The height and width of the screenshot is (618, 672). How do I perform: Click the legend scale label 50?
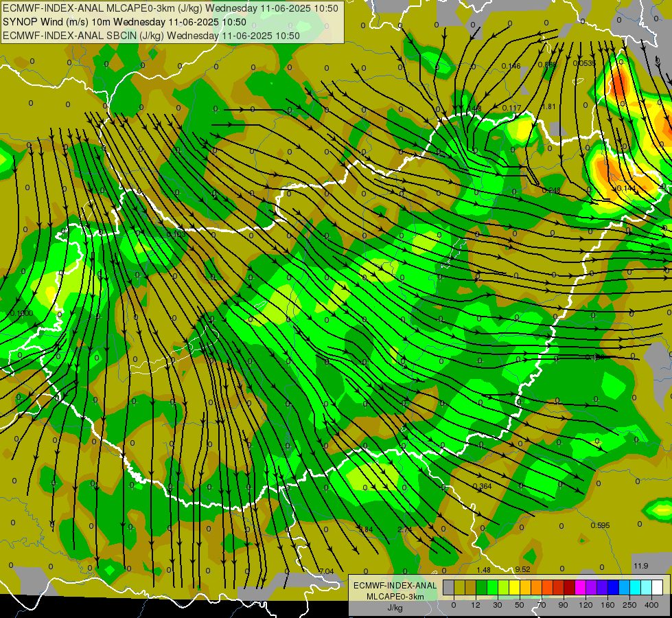520,605
